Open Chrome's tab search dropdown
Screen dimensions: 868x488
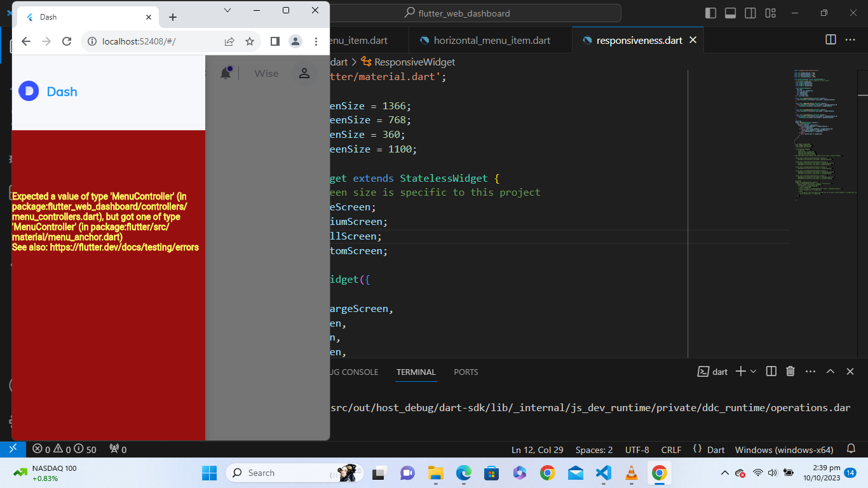click(227, 11)
